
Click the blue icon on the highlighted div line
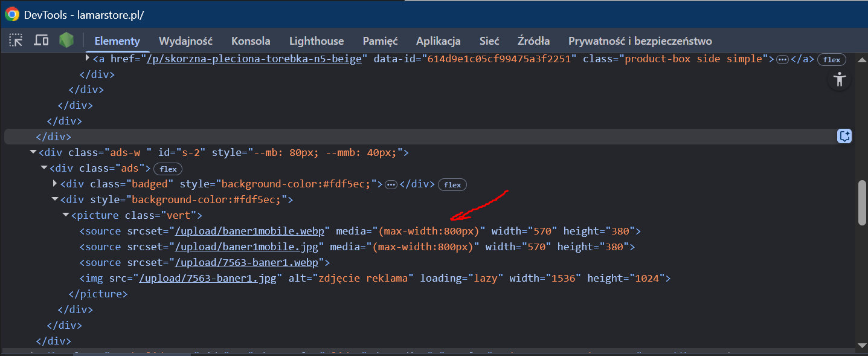click(844, 136)
